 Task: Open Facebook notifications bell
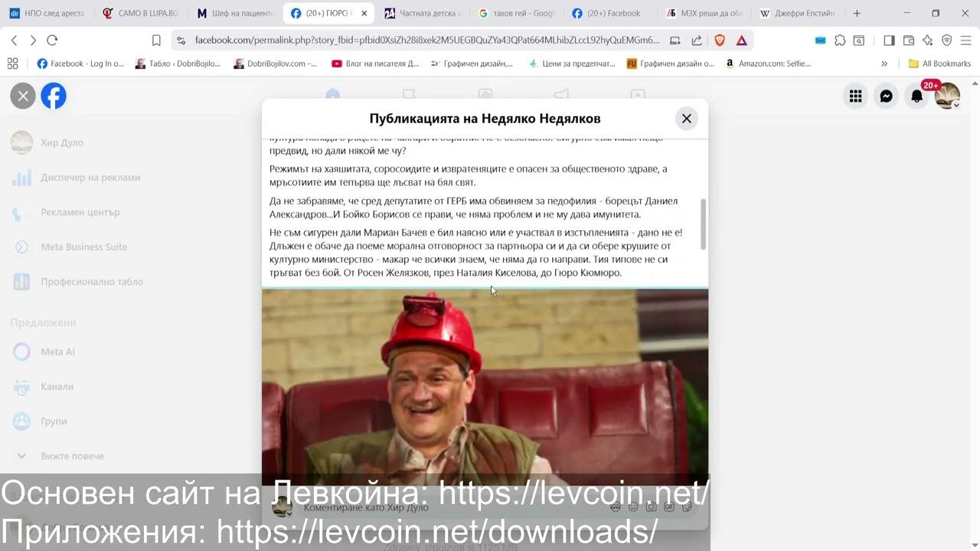(x=916, y=96)
